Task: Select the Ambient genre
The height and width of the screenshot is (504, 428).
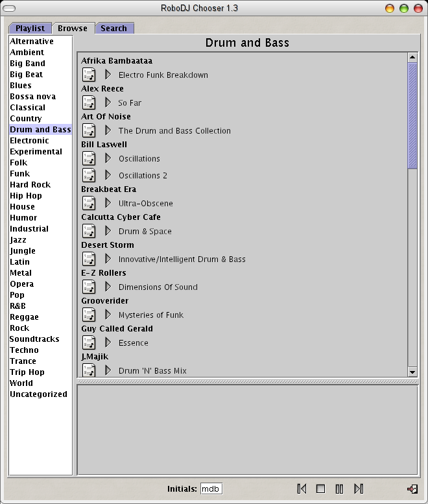Action: coord(27,53)
